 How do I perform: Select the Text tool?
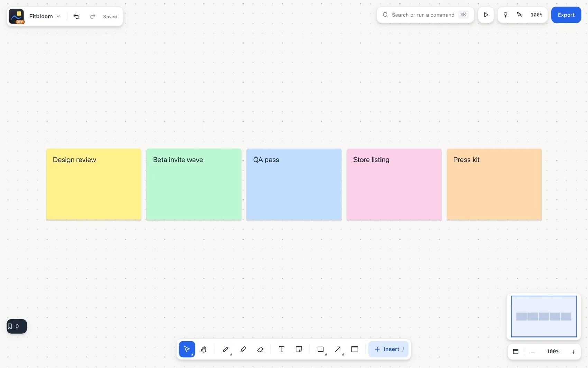pos(282,349)
